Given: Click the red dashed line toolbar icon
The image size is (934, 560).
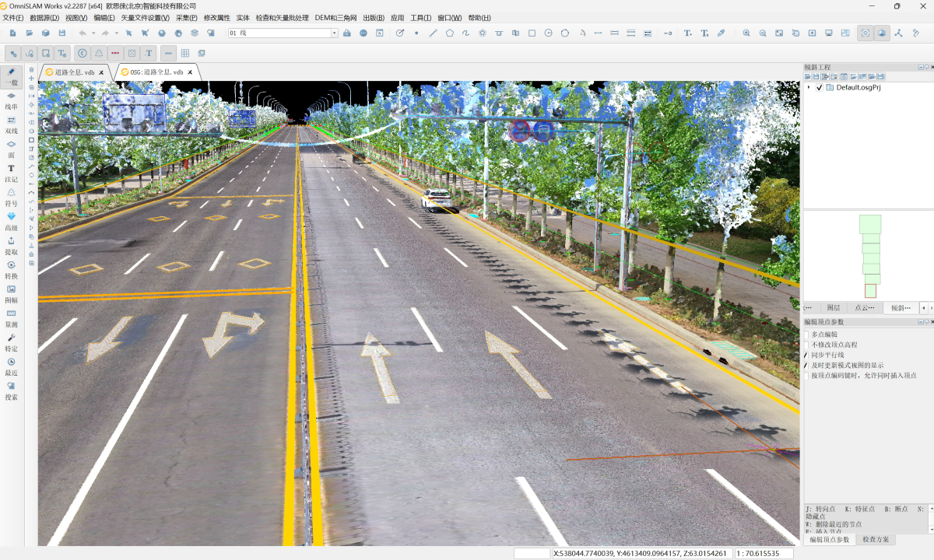Looking at the screenshot, I should 115,54.
